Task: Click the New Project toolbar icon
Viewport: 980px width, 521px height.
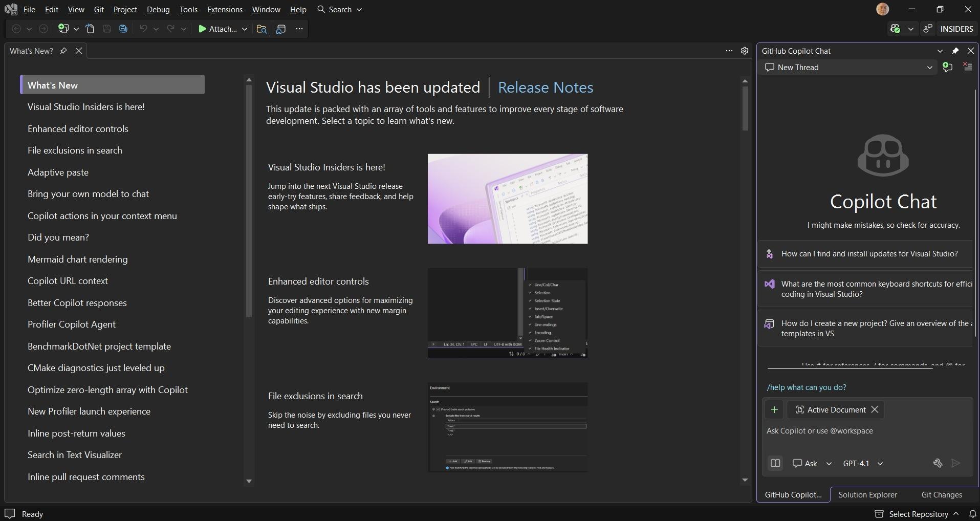Action: click(x=63, y=29)
